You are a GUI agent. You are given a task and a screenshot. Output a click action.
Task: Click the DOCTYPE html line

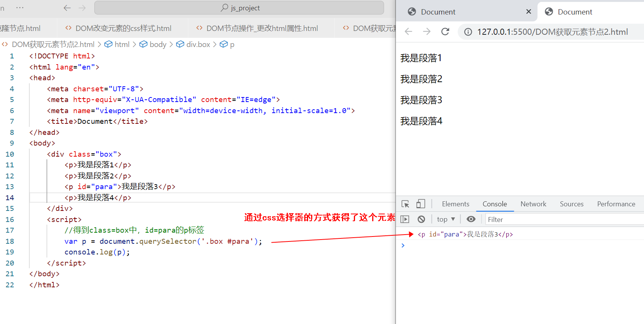click(62, 56)
